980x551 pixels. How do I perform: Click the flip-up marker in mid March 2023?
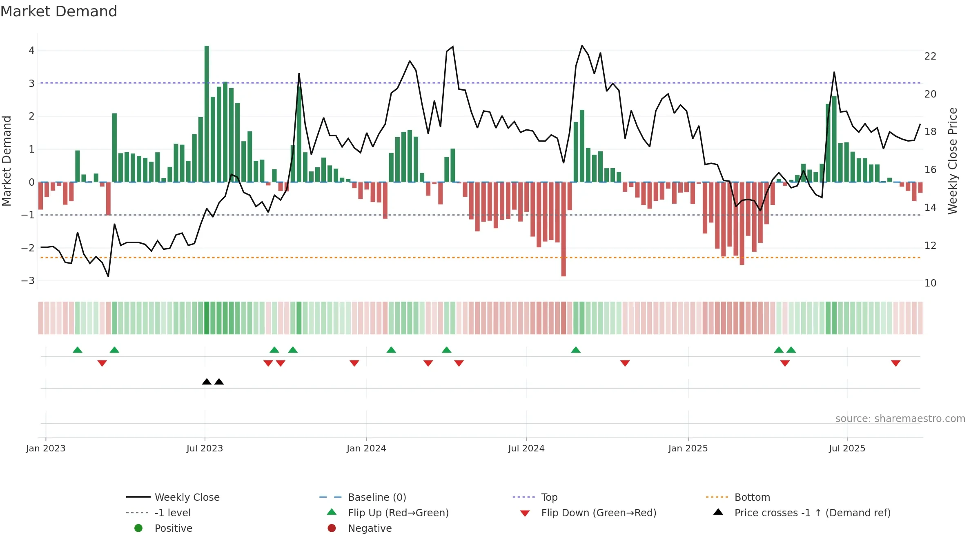(x=115, y=350)
